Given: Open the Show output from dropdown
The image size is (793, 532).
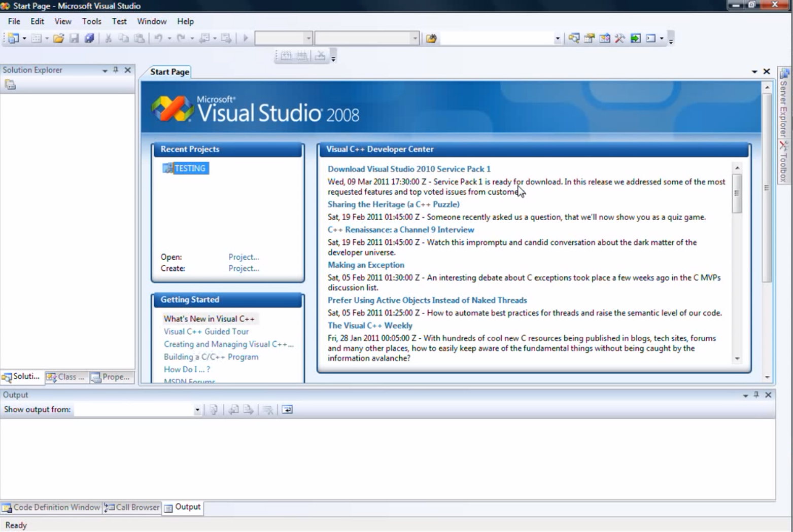Looking at the screenshot, I should pos(197,409).
